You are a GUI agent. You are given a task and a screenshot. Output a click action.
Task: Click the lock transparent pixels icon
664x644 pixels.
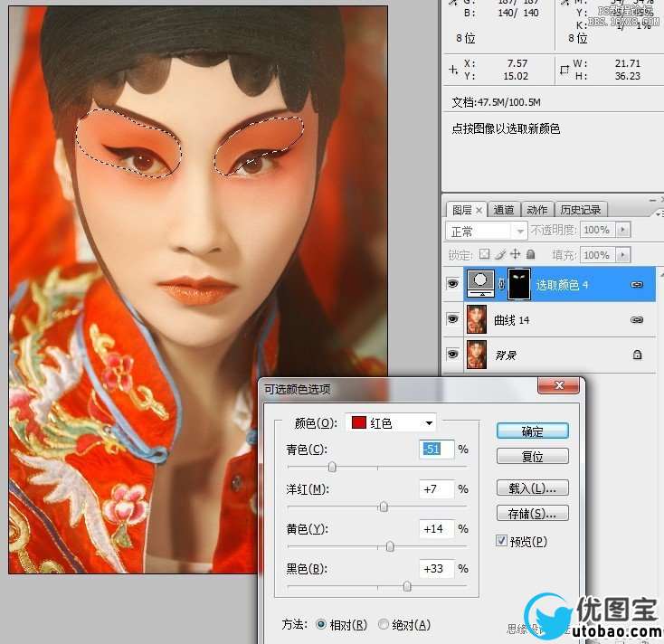pyautogui.click(x=485, y=255)
